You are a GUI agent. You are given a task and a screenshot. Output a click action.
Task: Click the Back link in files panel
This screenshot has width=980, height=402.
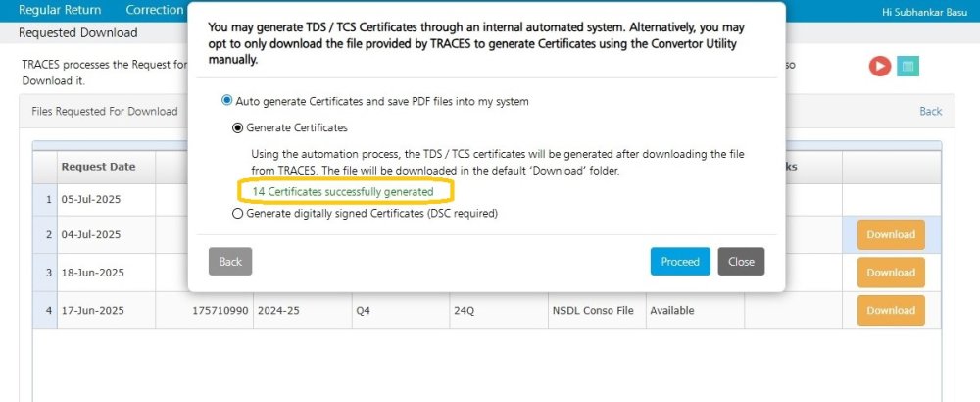tap(930, 112)
